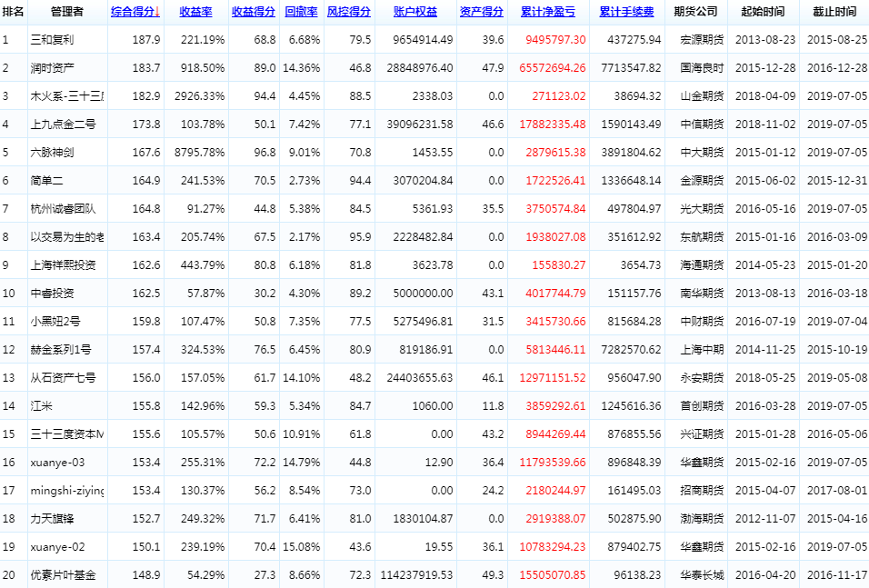Click risk score 95.9
The width and height of the screenshot is (869, 588).
(x=360, y=237)
